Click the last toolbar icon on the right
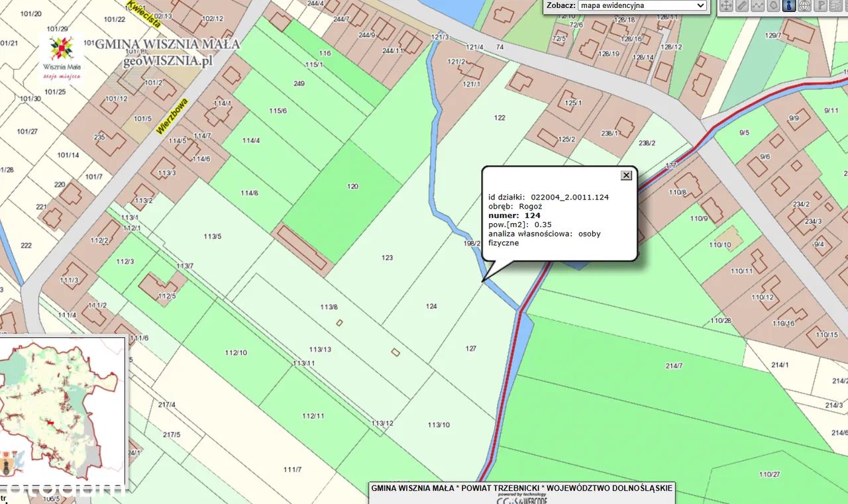This screenshot has width=848, height=504. (836, 5)
